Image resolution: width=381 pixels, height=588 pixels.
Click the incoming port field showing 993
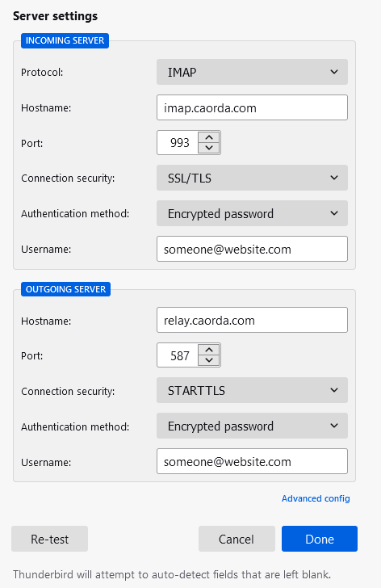(178, 142)
